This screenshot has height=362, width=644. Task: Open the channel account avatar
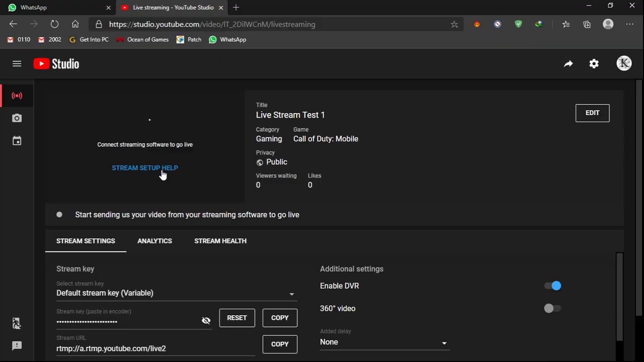[x=624, y=63]
